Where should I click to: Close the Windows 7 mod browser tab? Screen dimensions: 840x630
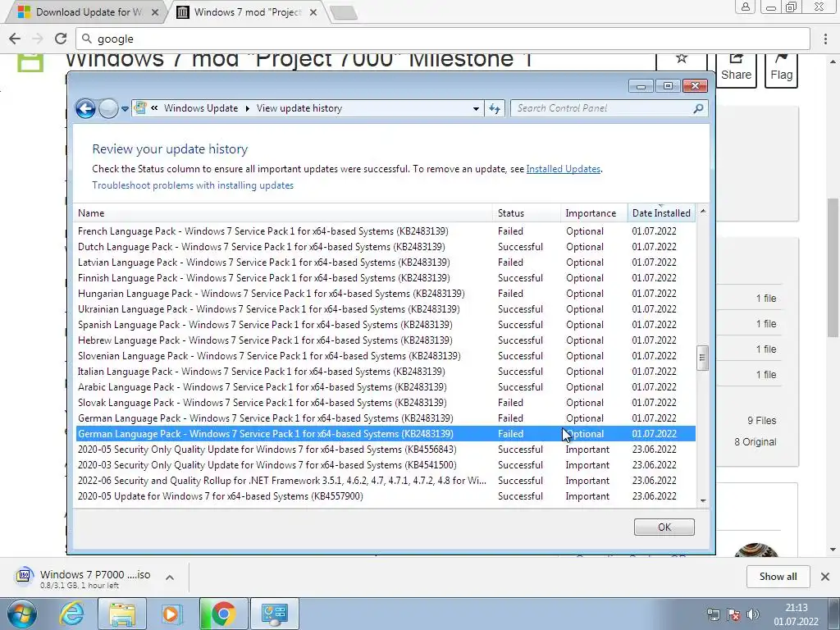point(313,12)
